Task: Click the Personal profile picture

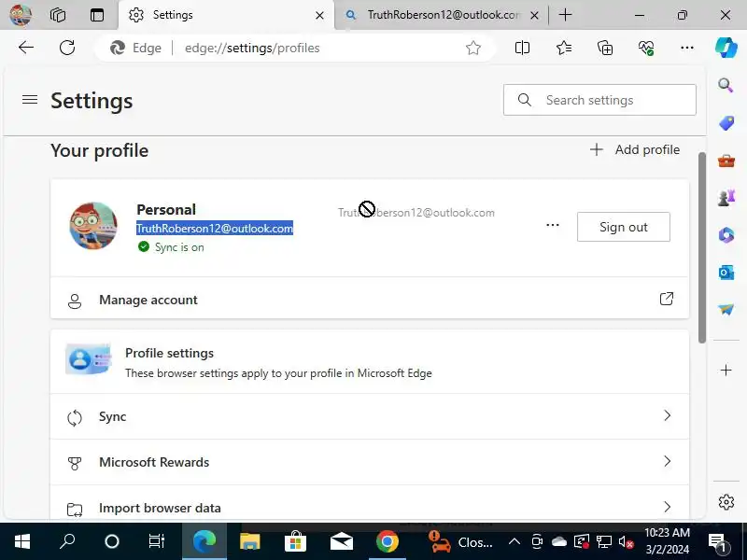Action: coord(93,226)
